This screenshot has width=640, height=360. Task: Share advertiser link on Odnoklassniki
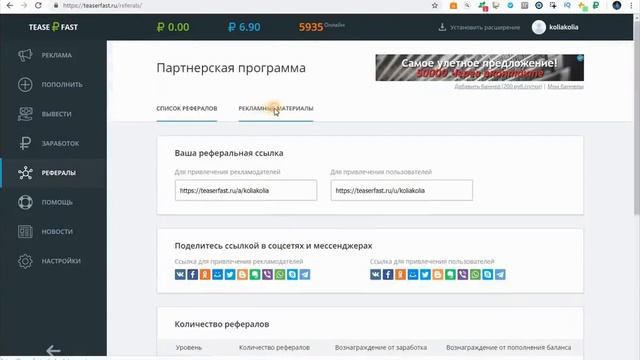click(205, 274)
